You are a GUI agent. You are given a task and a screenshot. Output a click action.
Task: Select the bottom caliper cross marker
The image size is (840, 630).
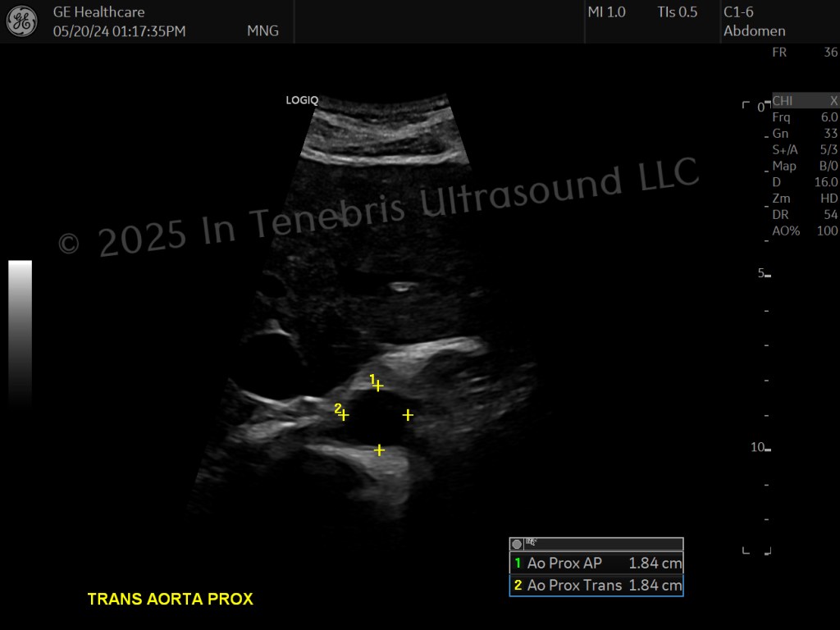click(x=379, y=450)
